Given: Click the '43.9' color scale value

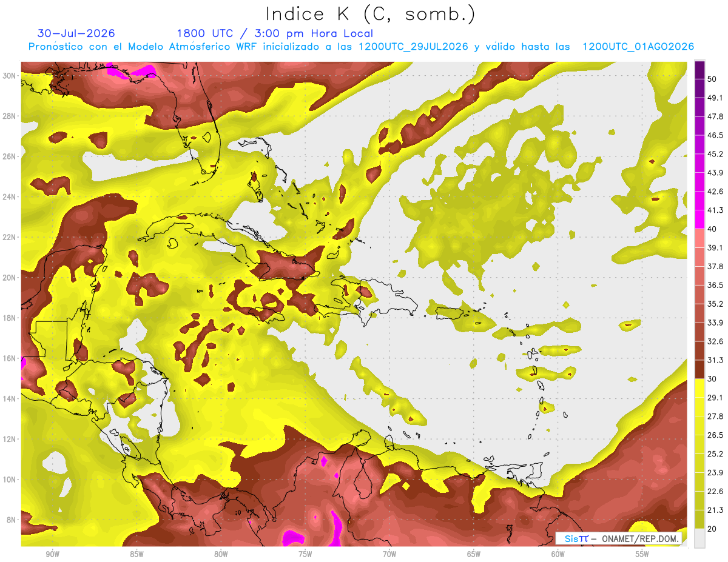Looking at the screenshot, I should click(715, 173).
